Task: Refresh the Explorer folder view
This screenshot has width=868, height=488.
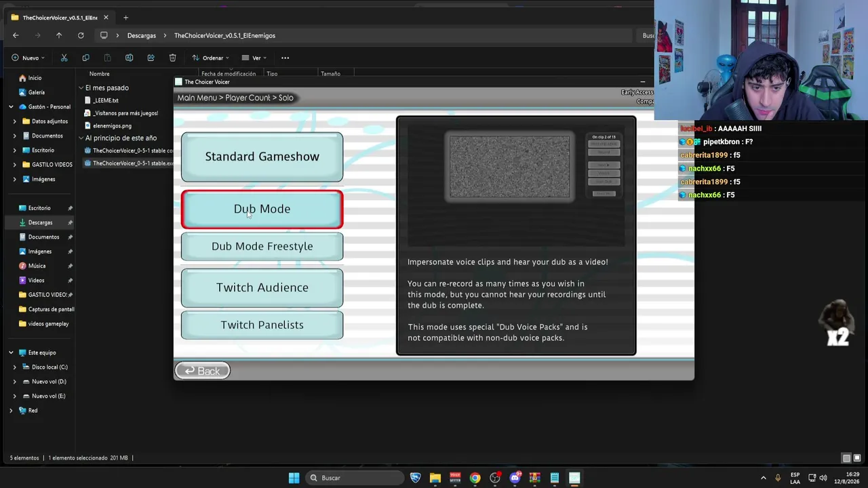Action: 81,35
